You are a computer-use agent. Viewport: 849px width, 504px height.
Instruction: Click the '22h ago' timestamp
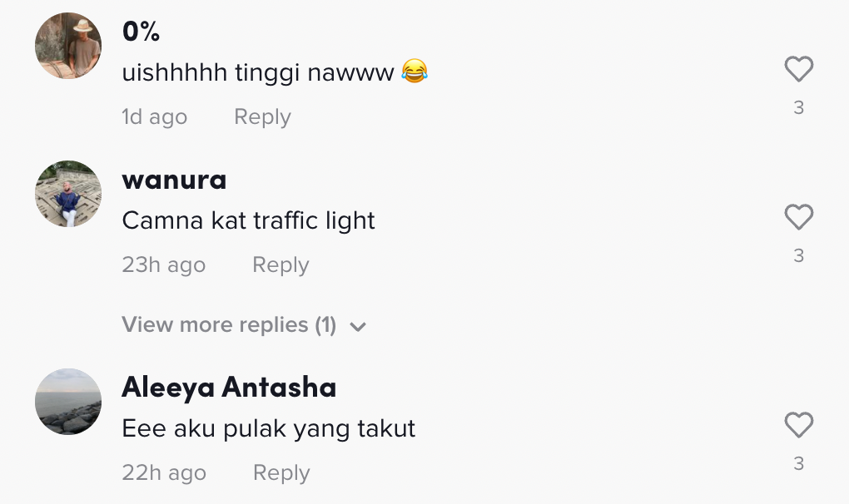point(164,473)
